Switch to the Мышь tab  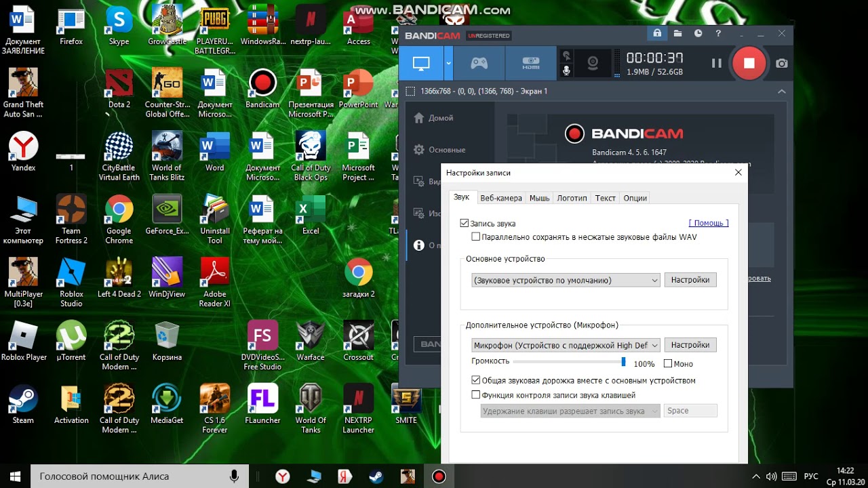pos(540,198)
